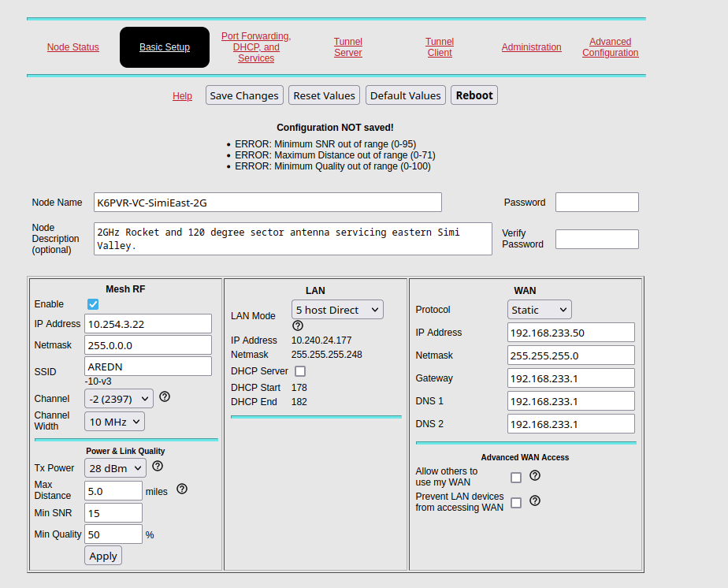Click the Save Changes button
The image size is (728, 588).
point(243,95)
